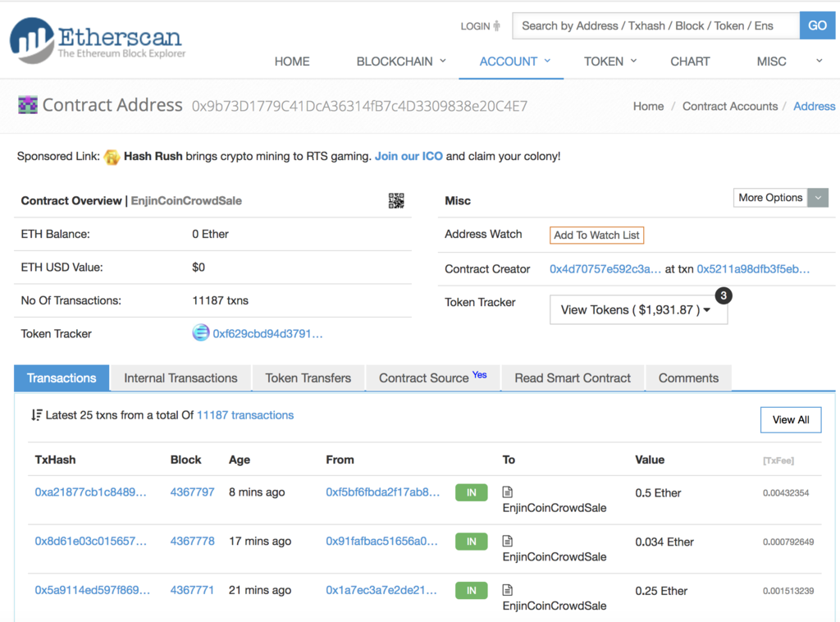This screenshot has height=622, width=840.
Task: Open the CHART menu item
Action: pyautogui.click(x=690, y=61)
